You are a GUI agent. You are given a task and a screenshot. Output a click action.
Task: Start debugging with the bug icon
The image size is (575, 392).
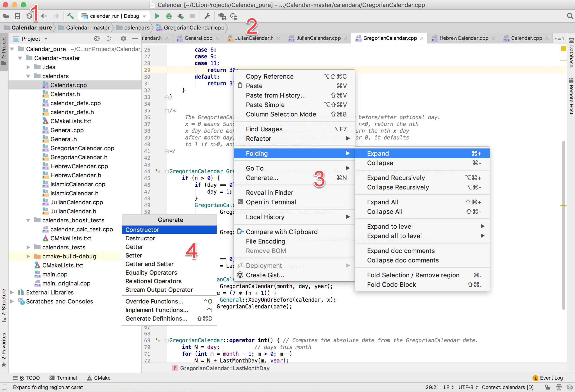(x=169, y=16)
